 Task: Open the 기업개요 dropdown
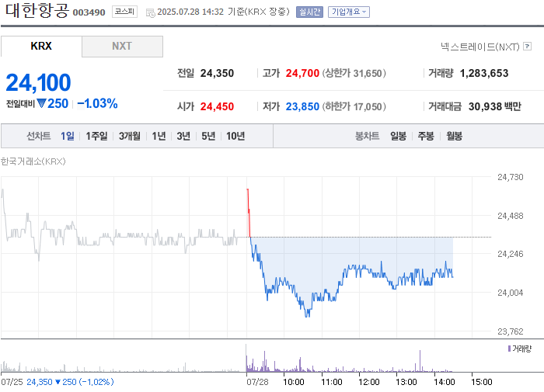coord(349,12)
